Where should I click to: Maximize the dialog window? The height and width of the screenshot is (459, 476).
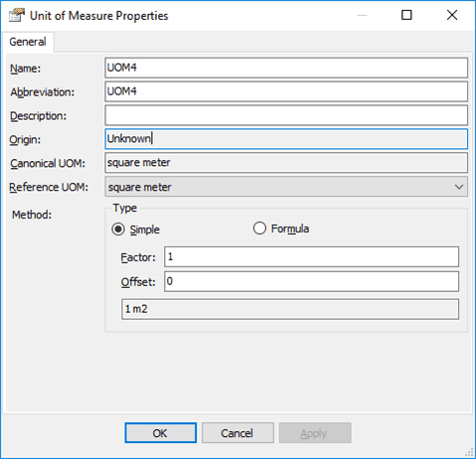tap(406, 15)
